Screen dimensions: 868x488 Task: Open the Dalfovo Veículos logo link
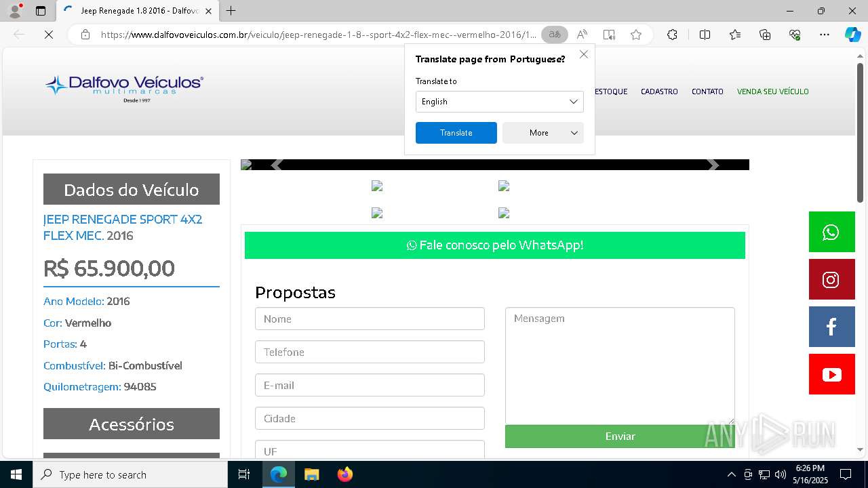coord(124,88)
